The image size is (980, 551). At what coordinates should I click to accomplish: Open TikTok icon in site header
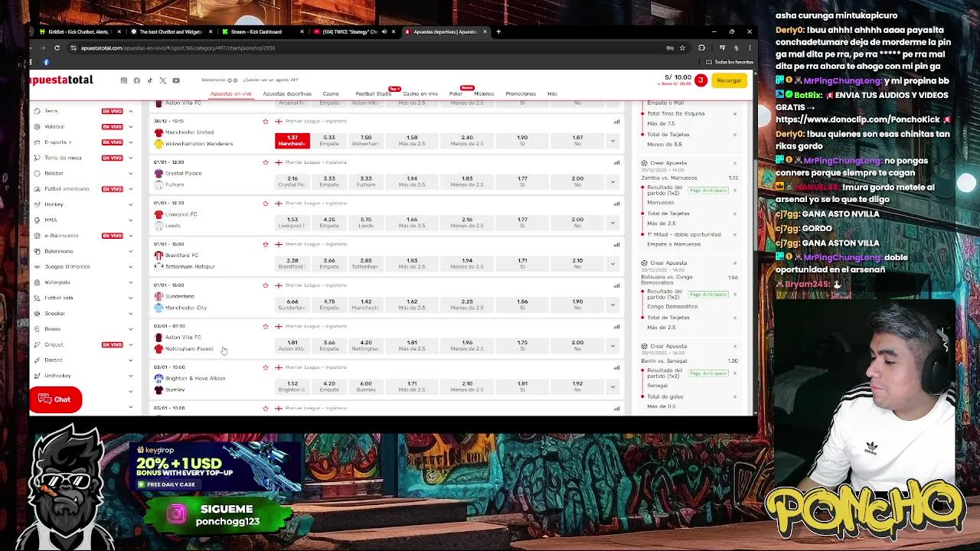click(149, 80)
